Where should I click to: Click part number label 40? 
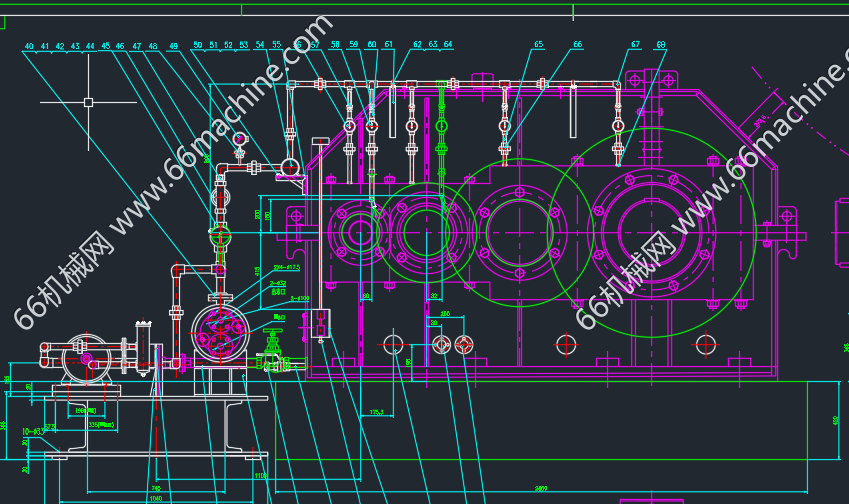coord(28,46)
